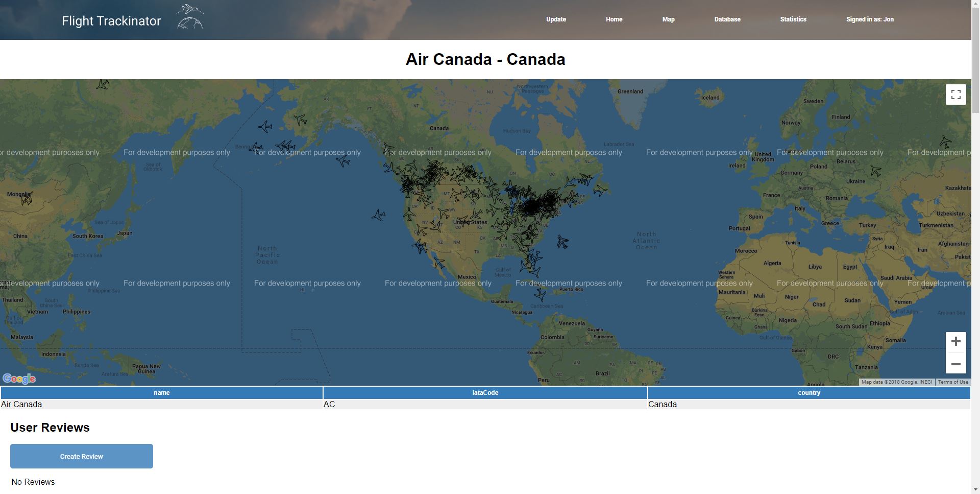Click the Flight Trackinator title
Screen dimensions: 980x494
click(111, 21)
